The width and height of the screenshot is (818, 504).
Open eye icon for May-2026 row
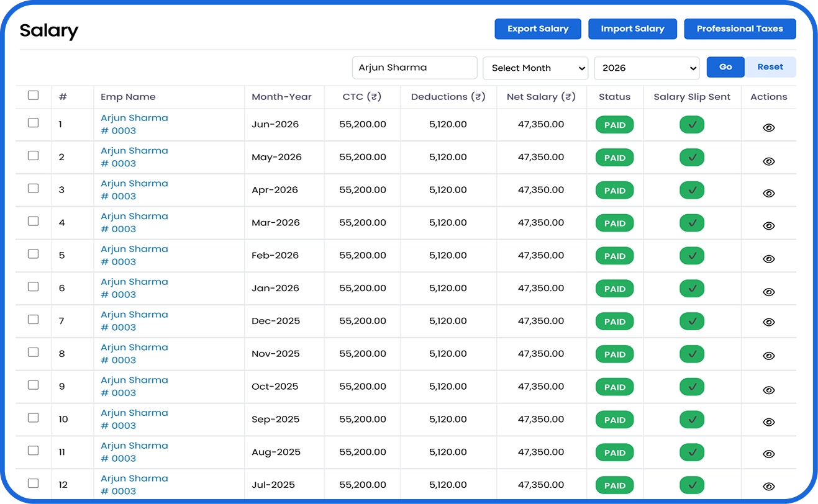click(x=768, y=161)
